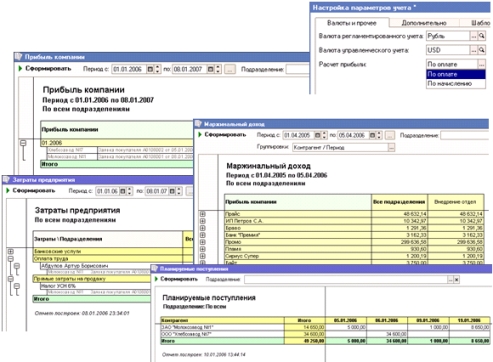
Task: Open the Расчет прибыли dropdown
Action: pyautogui.click(x=481, y=64)
